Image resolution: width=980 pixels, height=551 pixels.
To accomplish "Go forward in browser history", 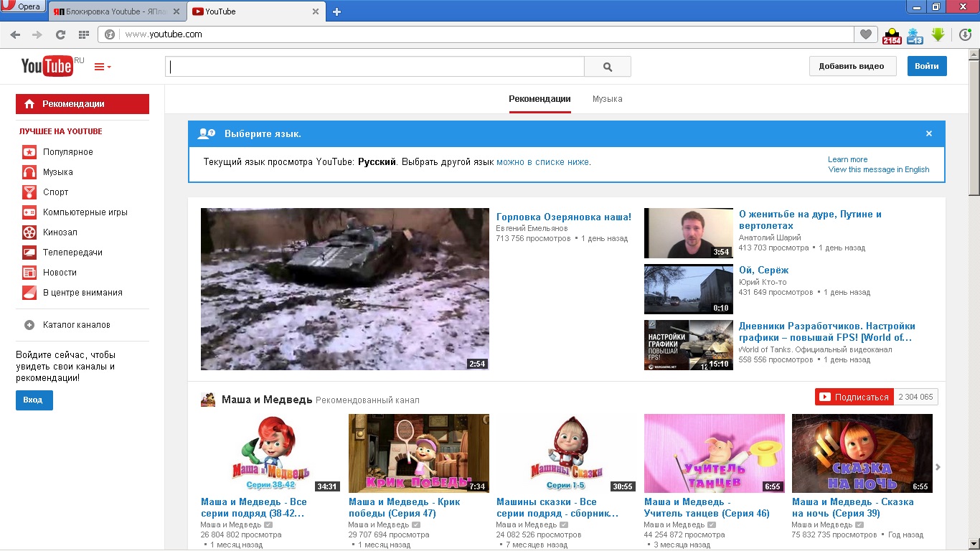I will [x=37, y=34].
